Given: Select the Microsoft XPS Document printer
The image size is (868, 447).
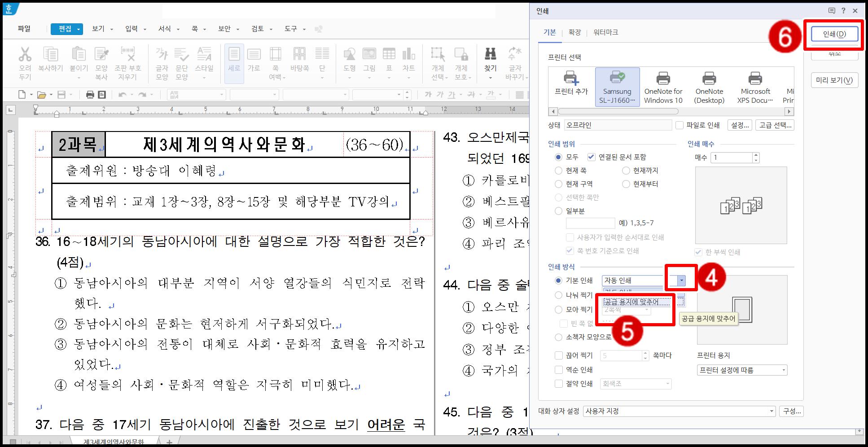Looking at the screenshot, I should (755, 87).
